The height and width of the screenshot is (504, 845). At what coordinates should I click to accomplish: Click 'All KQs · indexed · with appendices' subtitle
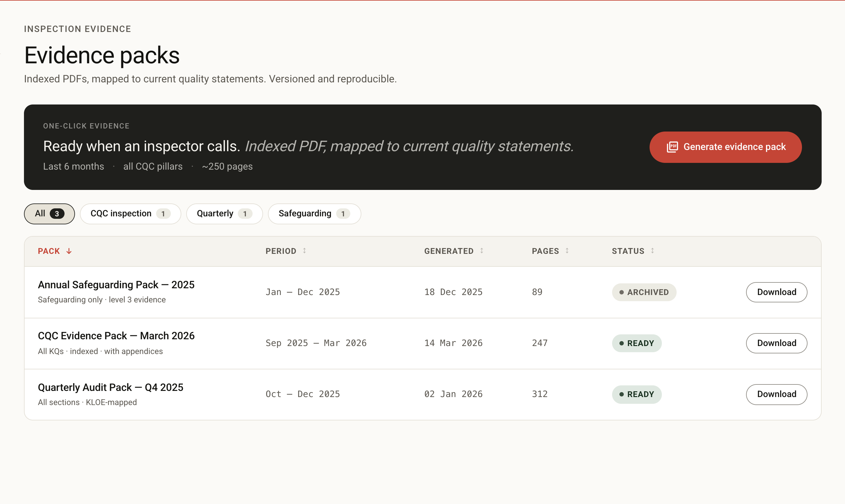coord(100,351)
